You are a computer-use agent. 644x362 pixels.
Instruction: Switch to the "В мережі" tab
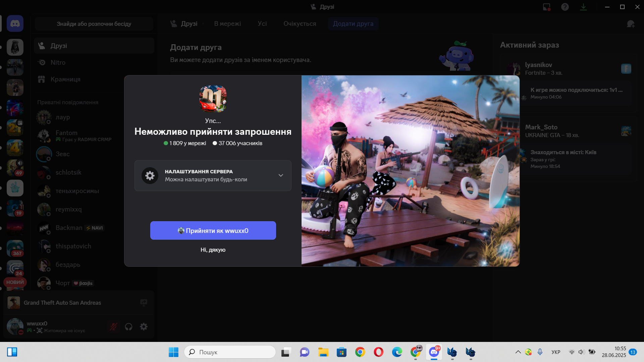227,24
